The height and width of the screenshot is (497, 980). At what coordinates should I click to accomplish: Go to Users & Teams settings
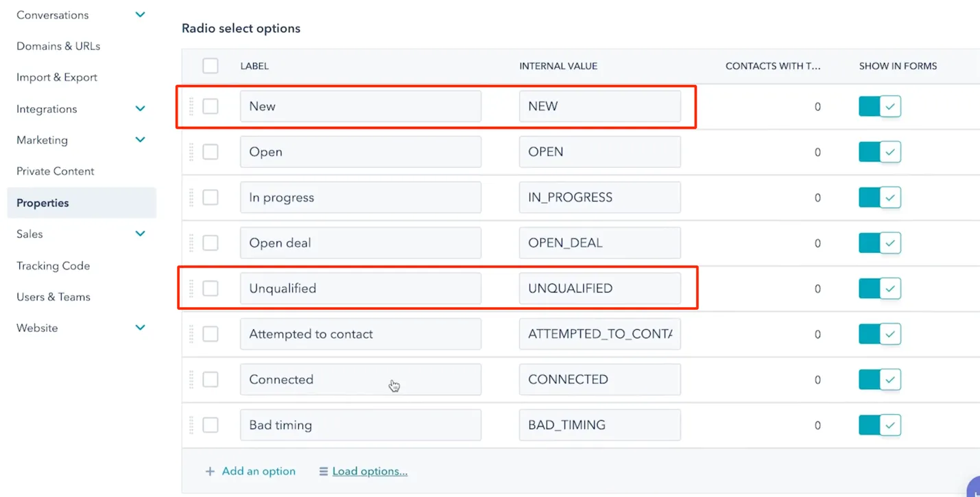click(x=53, y=297)
